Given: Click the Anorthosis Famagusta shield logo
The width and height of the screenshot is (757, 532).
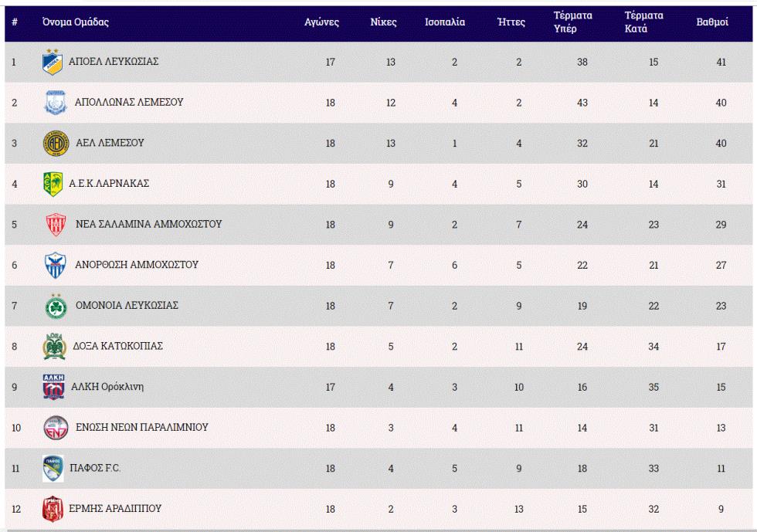Looking at the screenshot, I should pyautogui.click(x=56, y=266).
